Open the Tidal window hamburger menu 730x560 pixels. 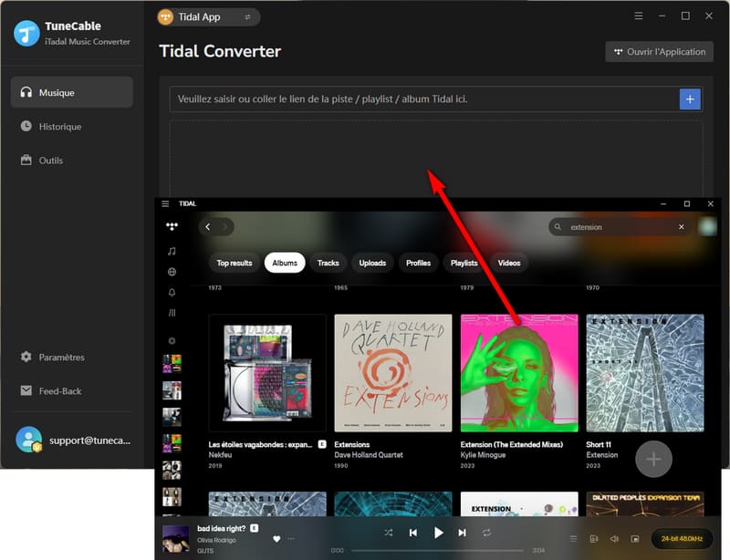click(165, 203)
